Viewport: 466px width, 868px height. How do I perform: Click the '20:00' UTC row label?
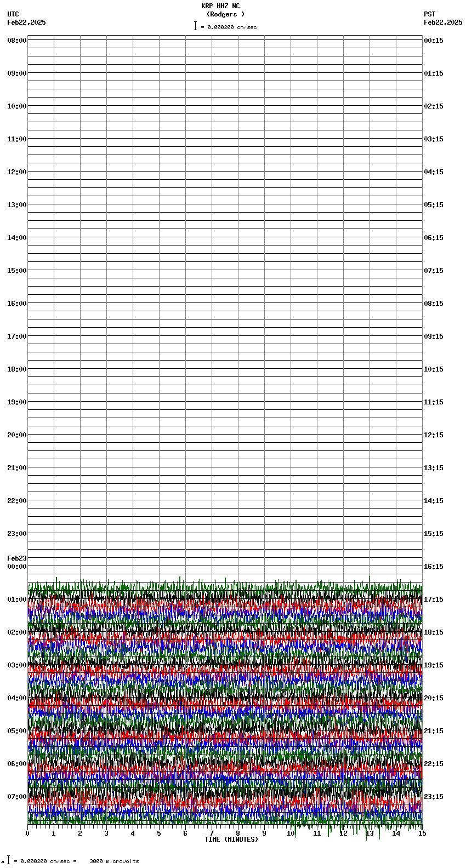click(x=17, y=435)
